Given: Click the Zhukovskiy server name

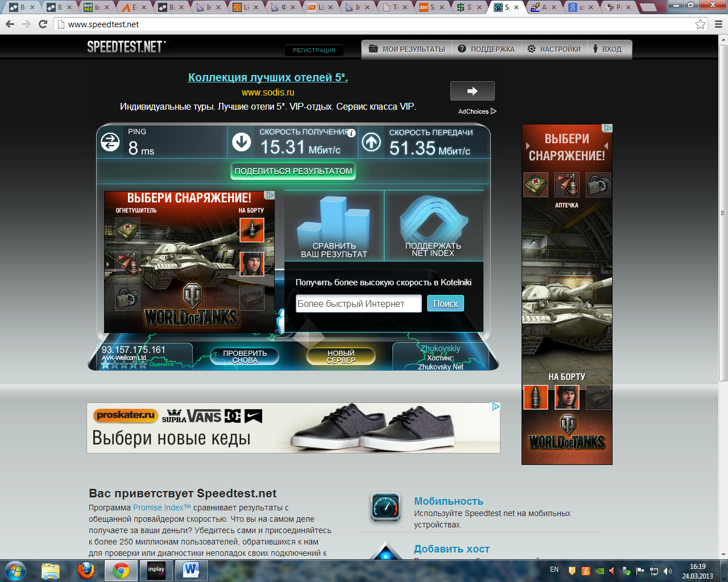Looking at the screenshot, I should click(x=440, y=348).
